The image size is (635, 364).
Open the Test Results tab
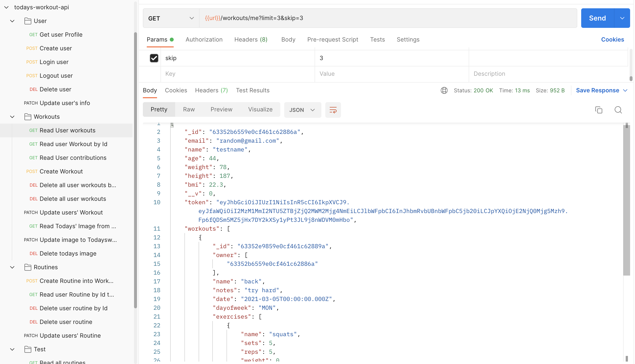[253, 90]
